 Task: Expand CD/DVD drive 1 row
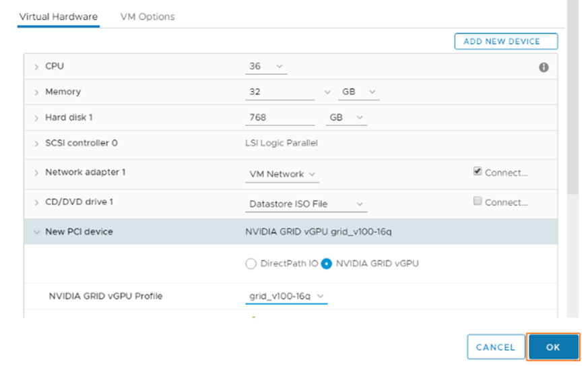point(36,202)
